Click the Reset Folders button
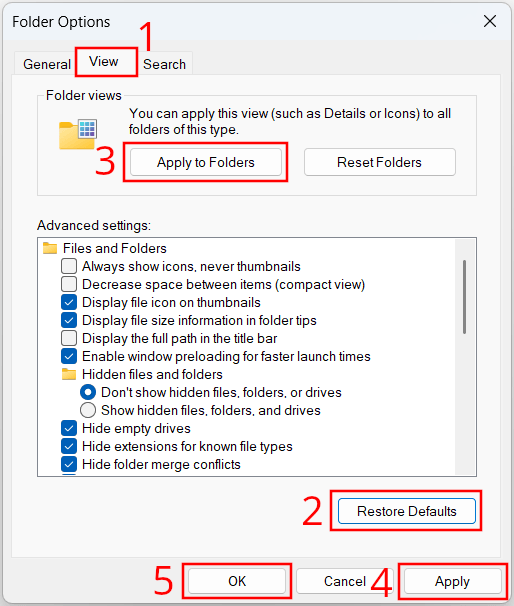 coord(380,162)
